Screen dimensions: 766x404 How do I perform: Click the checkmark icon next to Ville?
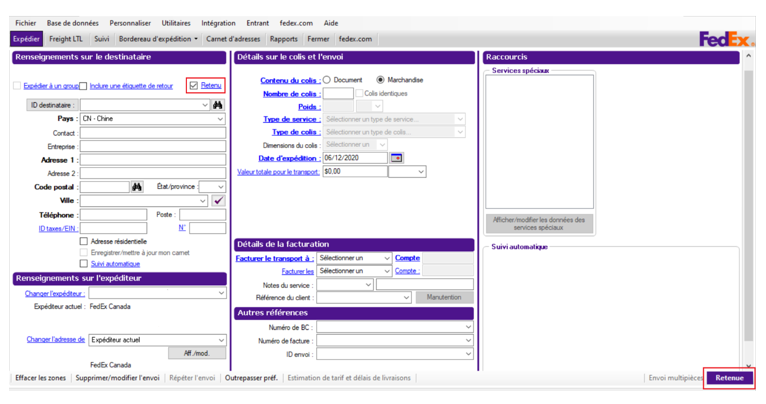point(218,200)
